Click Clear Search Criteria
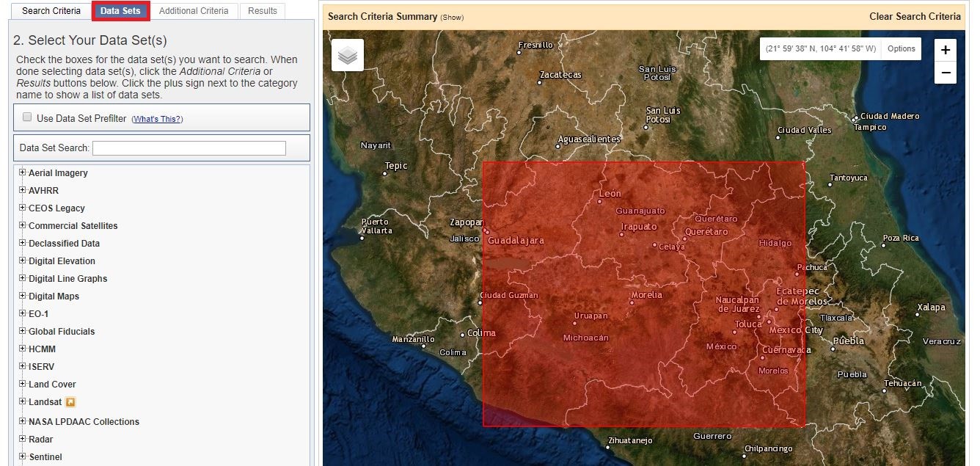The image size is (980, 466). 915,16
